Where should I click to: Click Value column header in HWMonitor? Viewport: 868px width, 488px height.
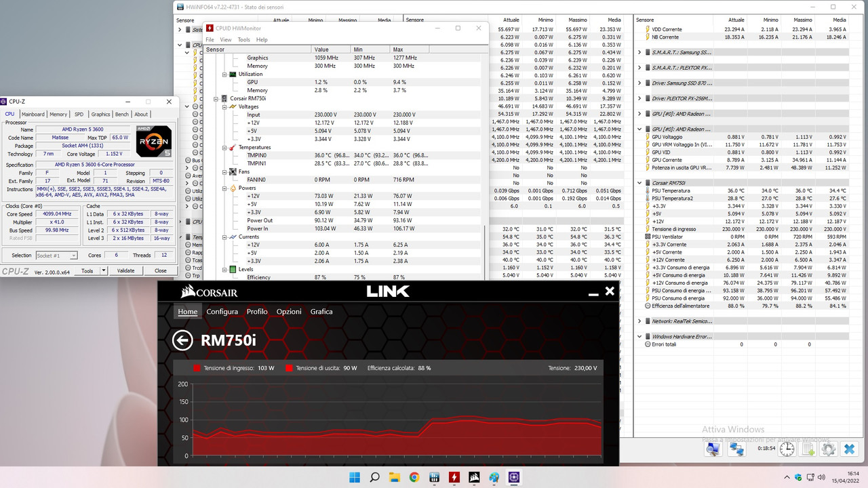coord(331,49)
